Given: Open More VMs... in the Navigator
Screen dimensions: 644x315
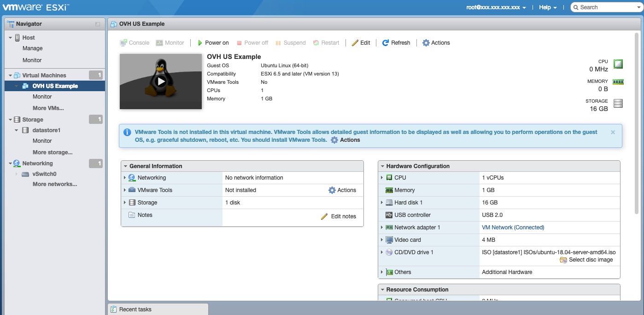Looking at the screenshot, I should click(x=48, y=108).
